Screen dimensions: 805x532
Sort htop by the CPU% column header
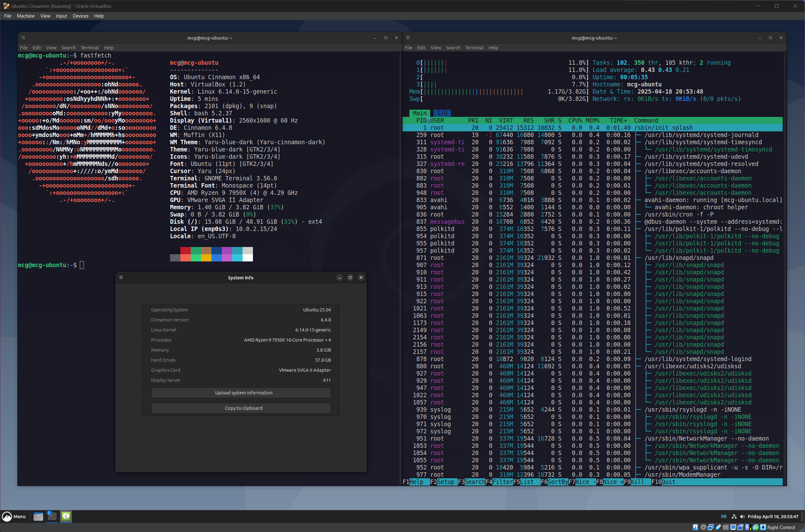pos(575,120)
